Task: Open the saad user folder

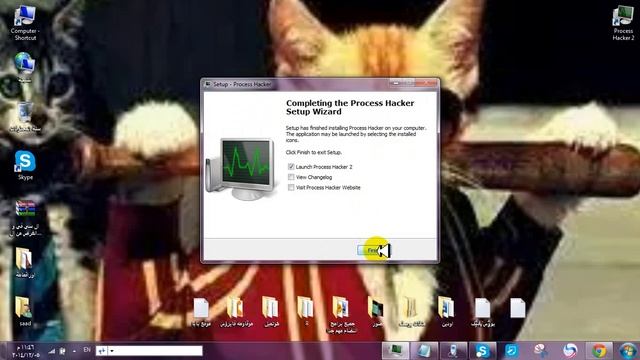Action: [24, 311]
